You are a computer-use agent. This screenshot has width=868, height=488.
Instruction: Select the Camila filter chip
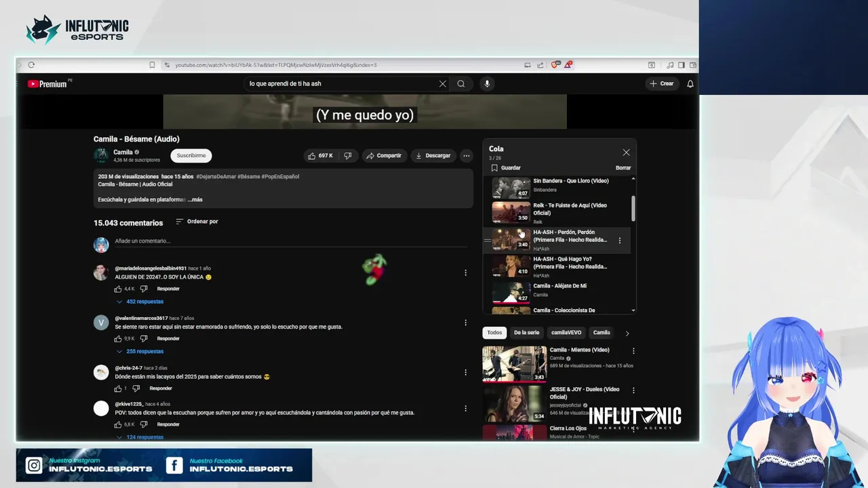(601, 333)
